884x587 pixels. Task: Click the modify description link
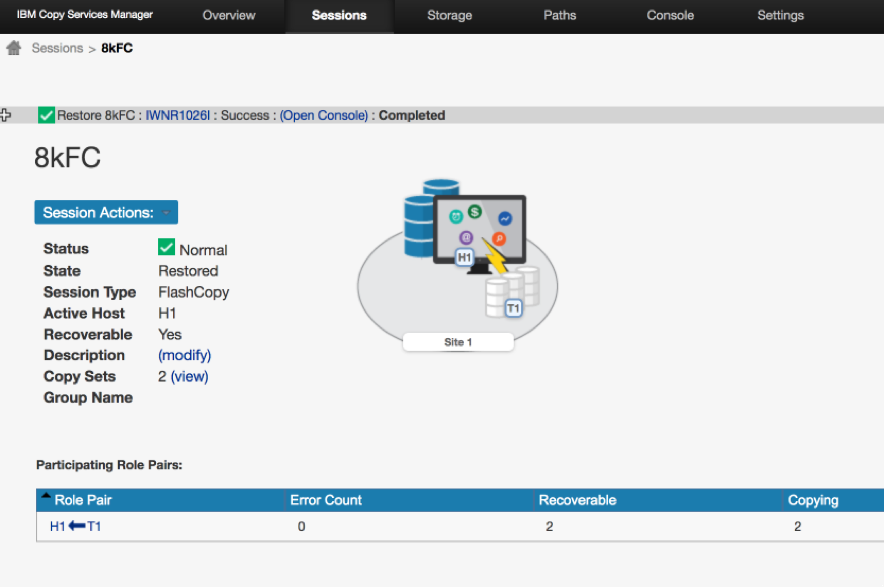coord(184,355)
